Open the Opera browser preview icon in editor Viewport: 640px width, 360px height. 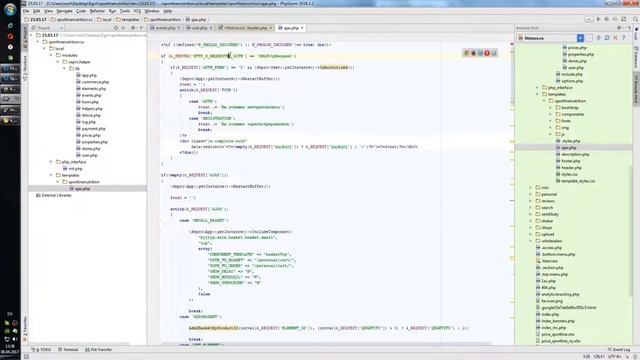(487, 53)
